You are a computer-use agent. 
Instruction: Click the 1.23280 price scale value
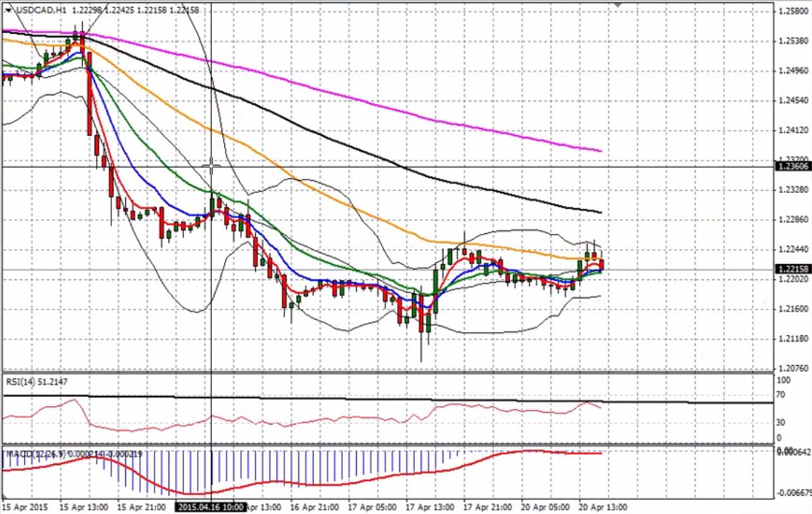(794, 190)
